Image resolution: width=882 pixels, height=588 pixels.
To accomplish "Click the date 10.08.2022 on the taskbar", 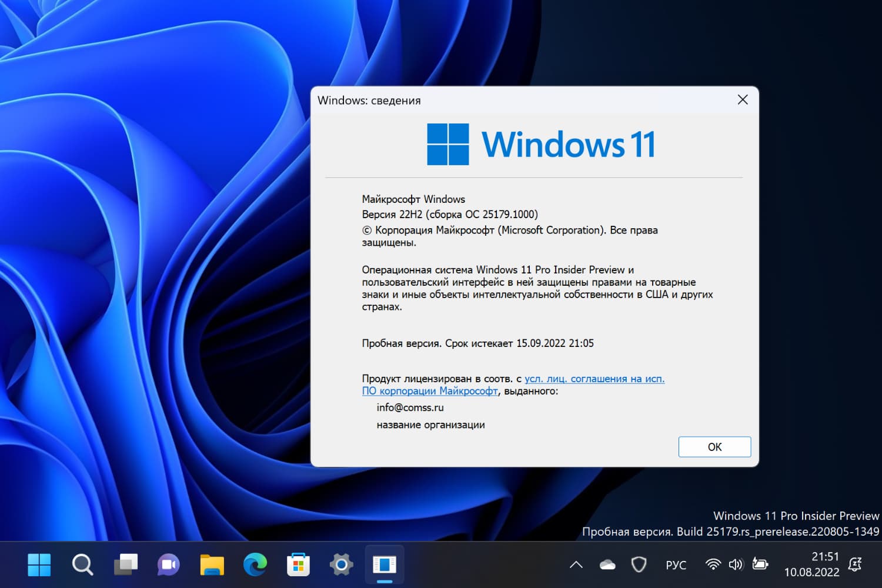I will click(811, 572).
